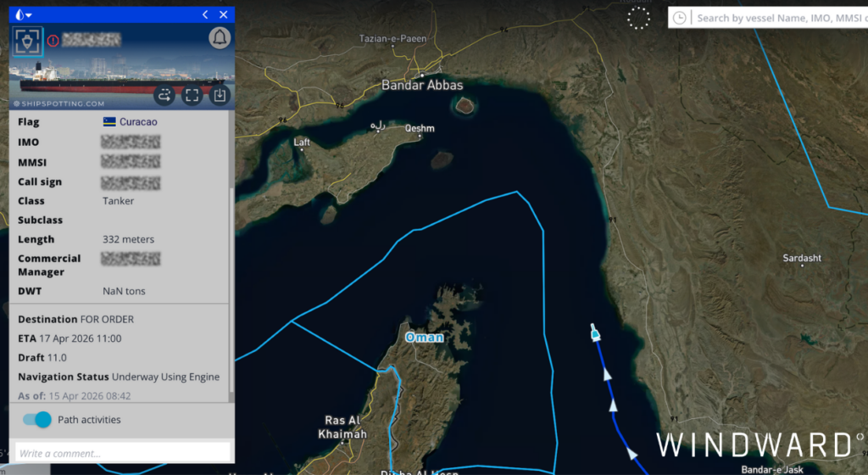Click the blurred IMO value
Image resolution: width=868 pixels, height=475 pixels.
click(x=131, y=142)
